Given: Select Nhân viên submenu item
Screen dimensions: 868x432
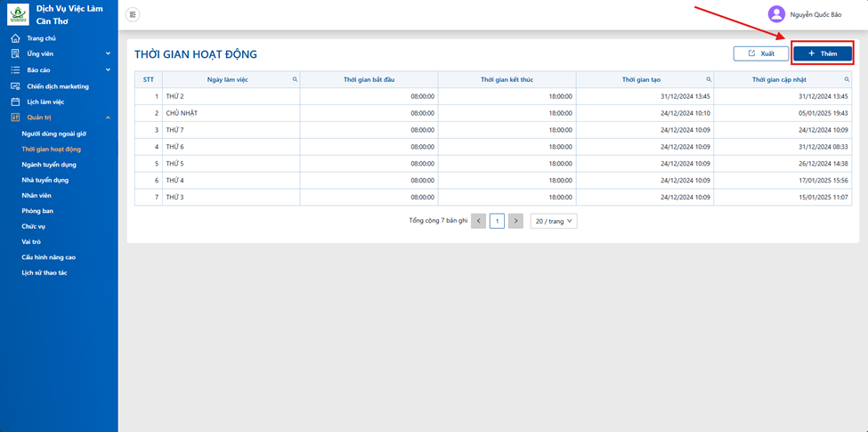Looking at the screenshot, I should tap(37, 195).
